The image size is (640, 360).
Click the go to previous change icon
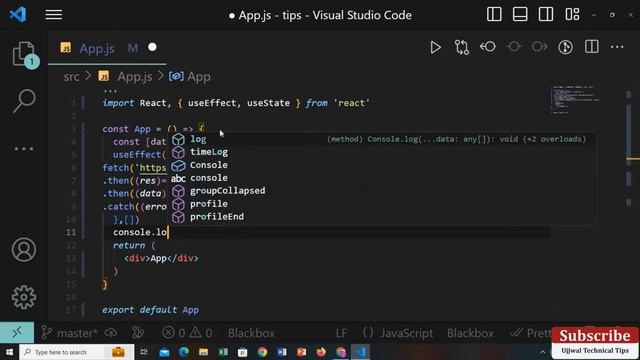(488, 47)
